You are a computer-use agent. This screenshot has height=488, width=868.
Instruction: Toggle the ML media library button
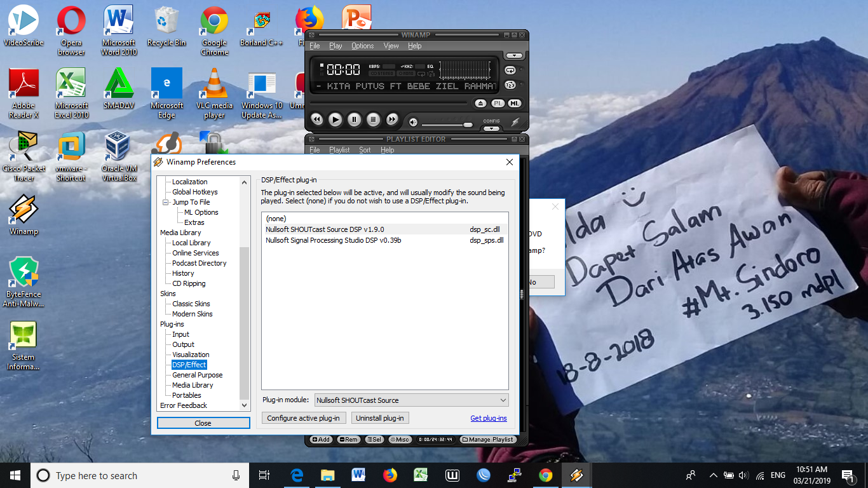pyautogui.click(x=515, y=103)
